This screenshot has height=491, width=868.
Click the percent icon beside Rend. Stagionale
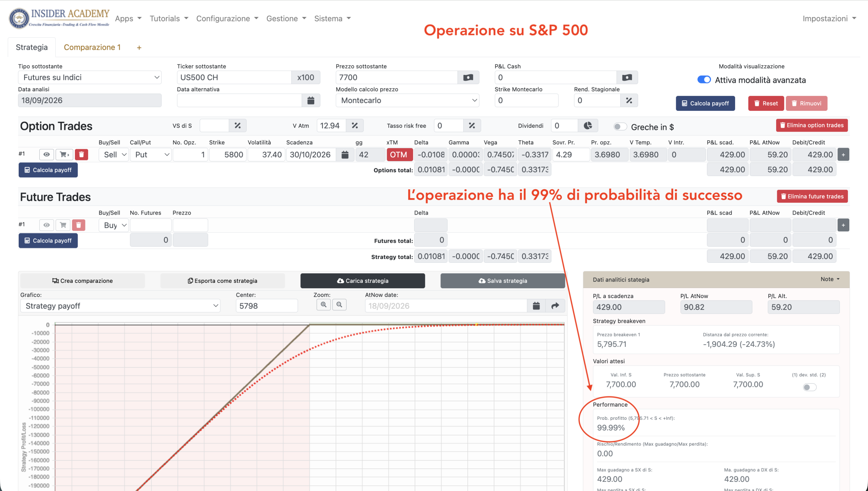coord(629,100)
